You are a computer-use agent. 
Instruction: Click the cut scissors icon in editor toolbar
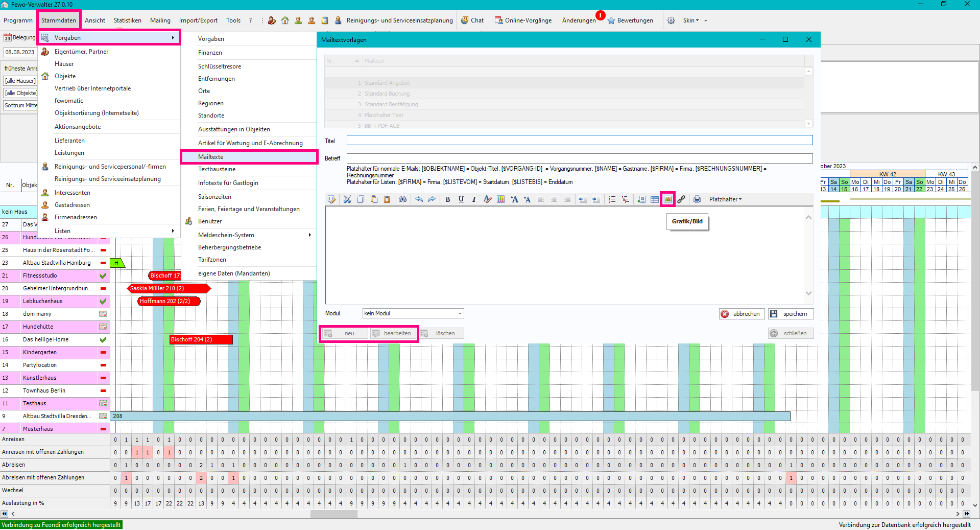[347, 199]
